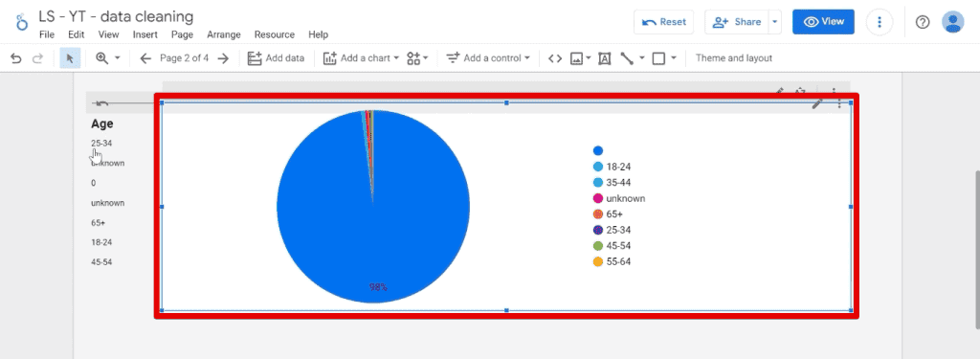Click the 55-64 legend orange dot

tap(597, 261)
